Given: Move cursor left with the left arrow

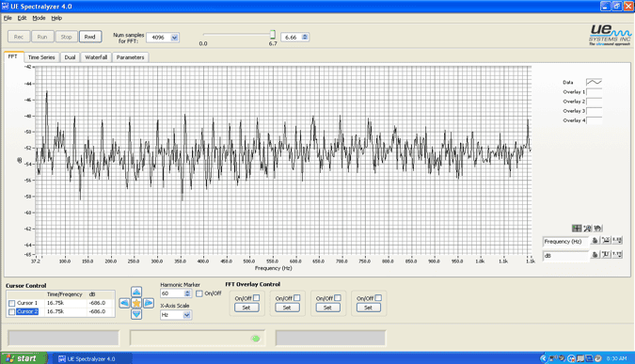Looking at the screenshot, I should 124,303.
